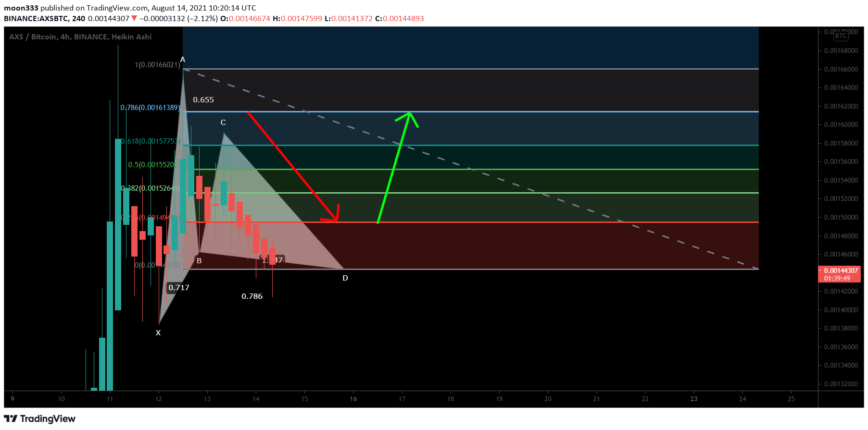This screenshot has width=868, height=430.
Task: Click the bold date 23 on the time axis
Action: coord(694,399)
